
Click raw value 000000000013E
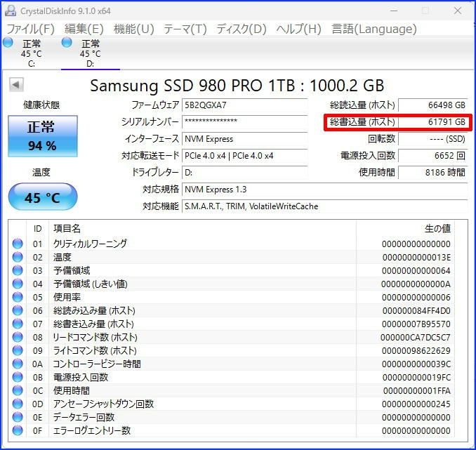pyautogui.click(x=416, y=257)
